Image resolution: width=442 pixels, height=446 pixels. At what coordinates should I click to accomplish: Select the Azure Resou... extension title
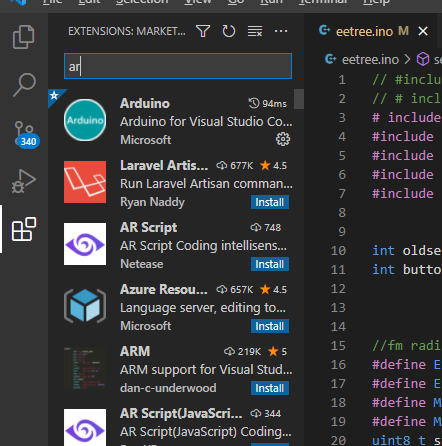tap(164, 289)
